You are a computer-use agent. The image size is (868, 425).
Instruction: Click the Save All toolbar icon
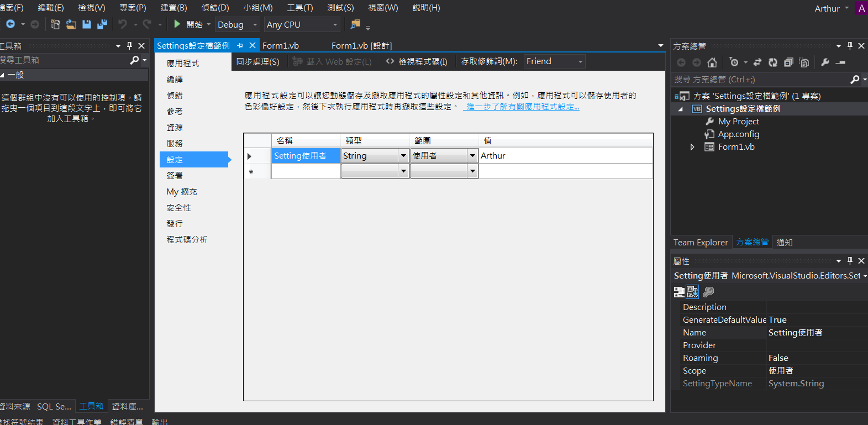(x=102, y=24)
